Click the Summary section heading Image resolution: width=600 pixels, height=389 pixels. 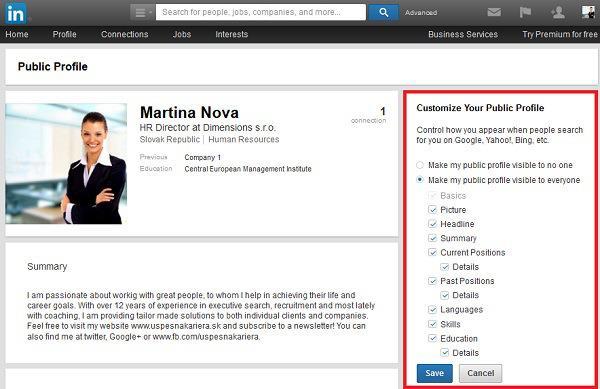point(47,267)
